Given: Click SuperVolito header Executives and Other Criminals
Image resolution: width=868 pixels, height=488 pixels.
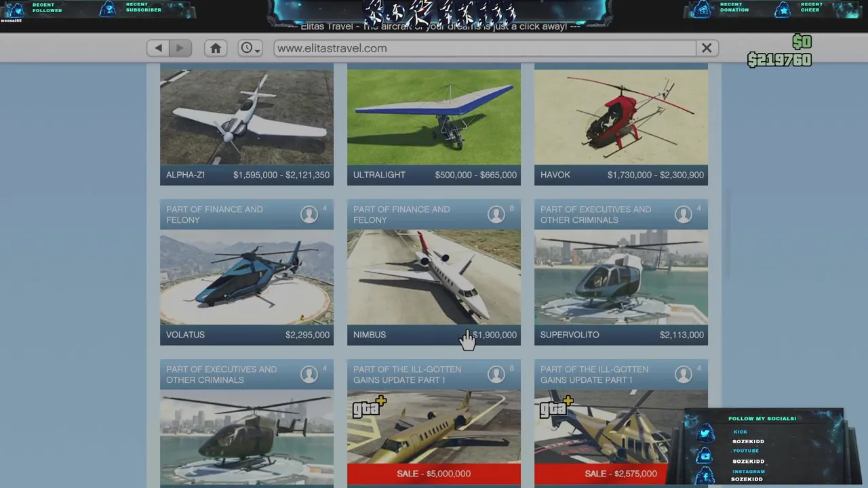Looking at the screenshot, I should point(595,214).
